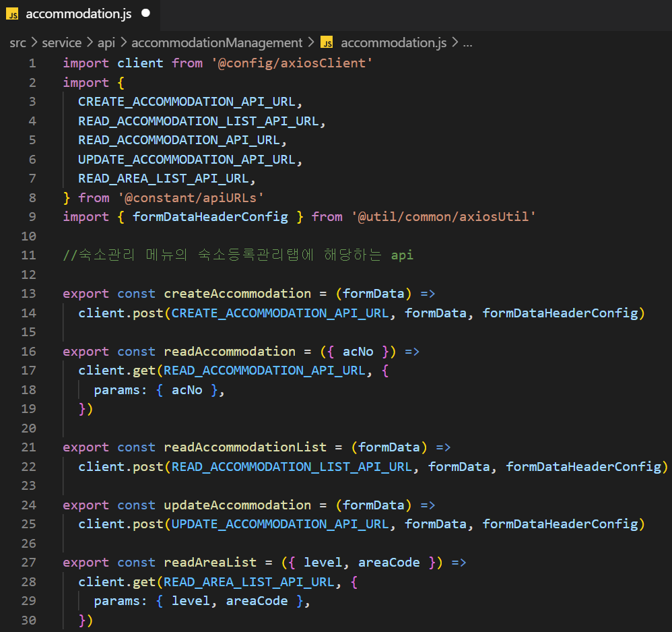The image size is (672, 632).
Task: Click the JS file icon in tab
Action: pos(12,15)
